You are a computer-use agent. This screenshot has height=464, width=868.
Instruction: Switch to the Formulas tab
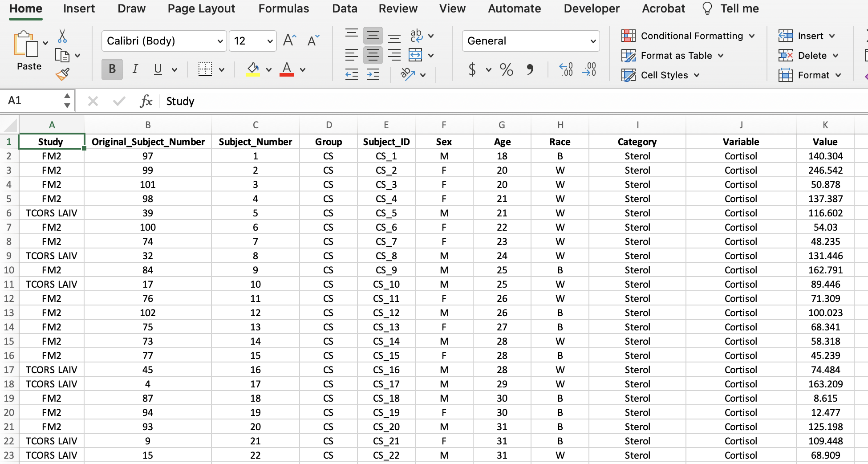click(x=284, y=8)
